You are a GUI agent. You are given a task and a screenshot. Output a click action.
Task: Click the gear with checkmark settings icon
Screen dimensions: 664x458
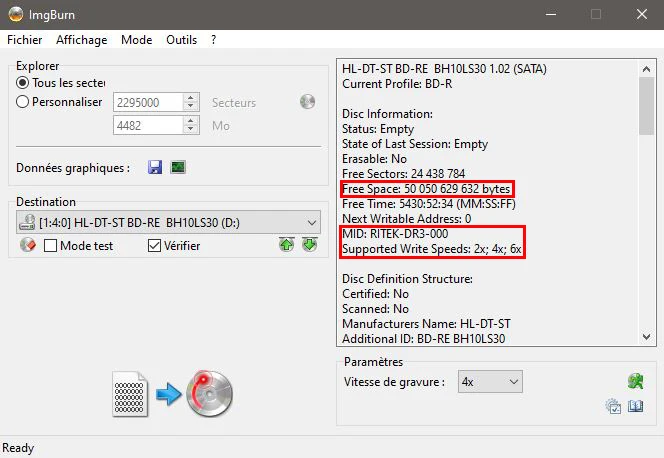click(613, 406)
